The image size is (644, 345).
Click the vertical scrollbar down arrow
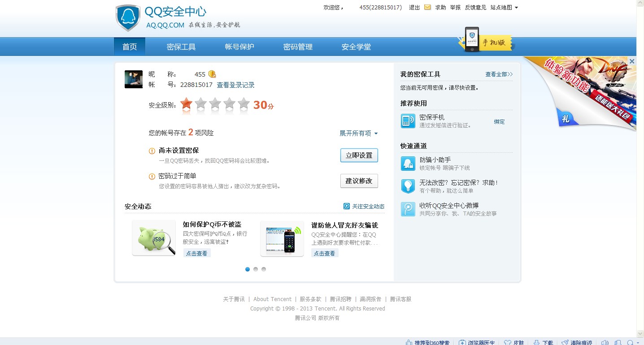point(640,333)
